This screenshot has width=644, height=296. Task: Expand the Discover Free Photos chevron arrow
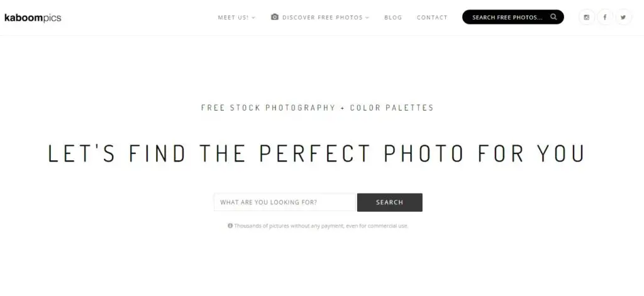(367, 18)
